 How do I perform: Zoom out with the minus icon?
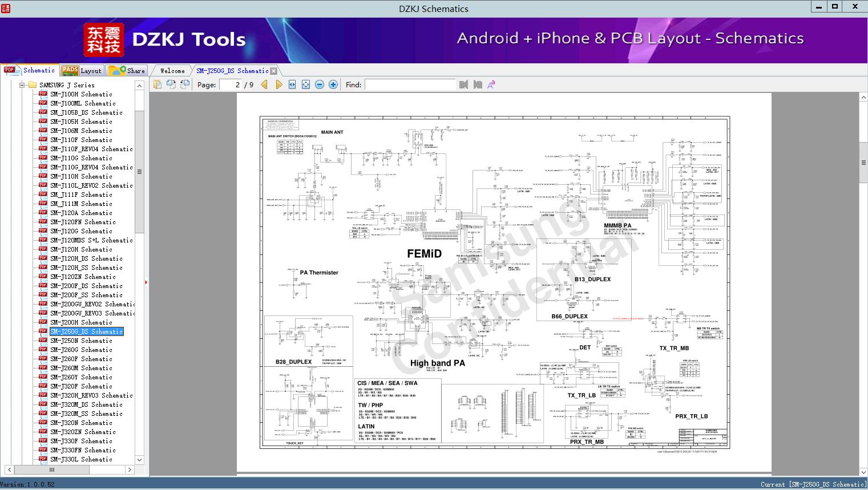(x=320, y=84)
